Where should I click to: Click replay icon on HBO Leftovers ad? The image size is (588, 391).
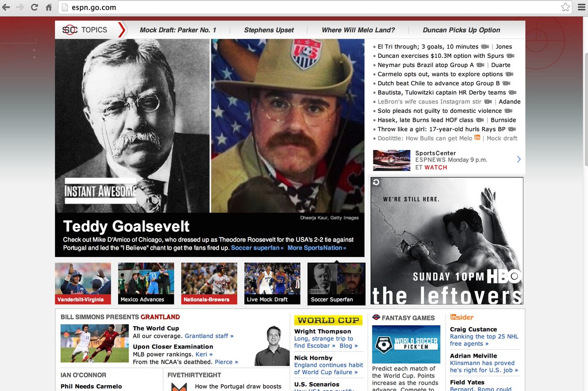click(376, 182)
